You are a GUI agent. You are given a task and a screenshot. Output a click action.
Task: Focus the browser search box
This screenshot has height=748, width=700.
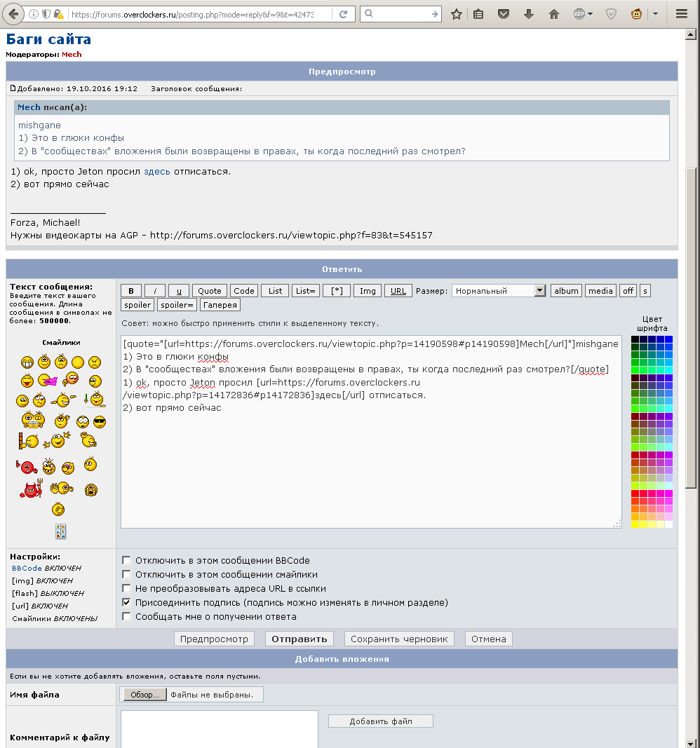pos(401,14)
